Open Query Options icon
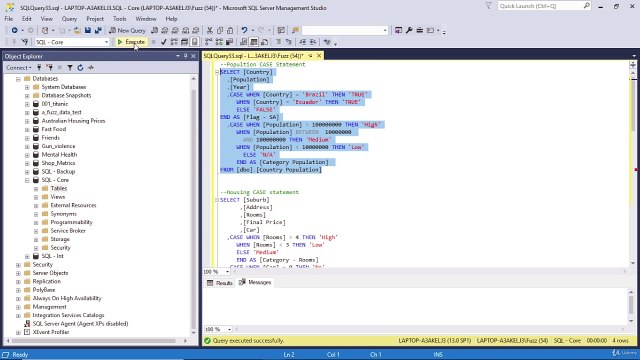Screen dimensions: 640x360 pos(184,42)
